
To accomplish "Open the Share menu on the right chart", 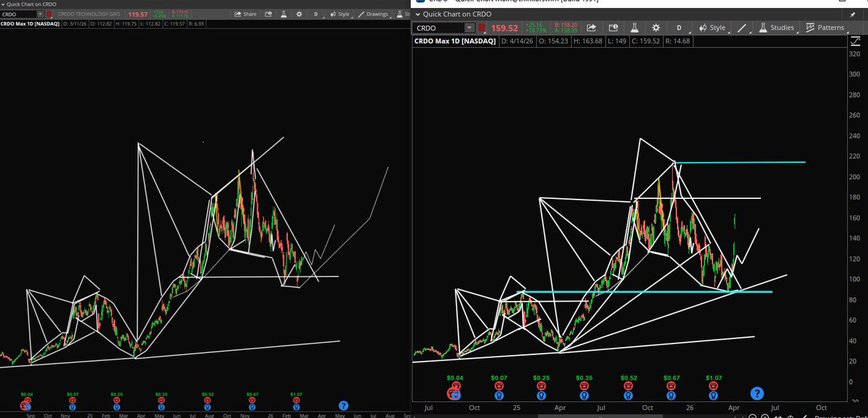I will 590,27.
